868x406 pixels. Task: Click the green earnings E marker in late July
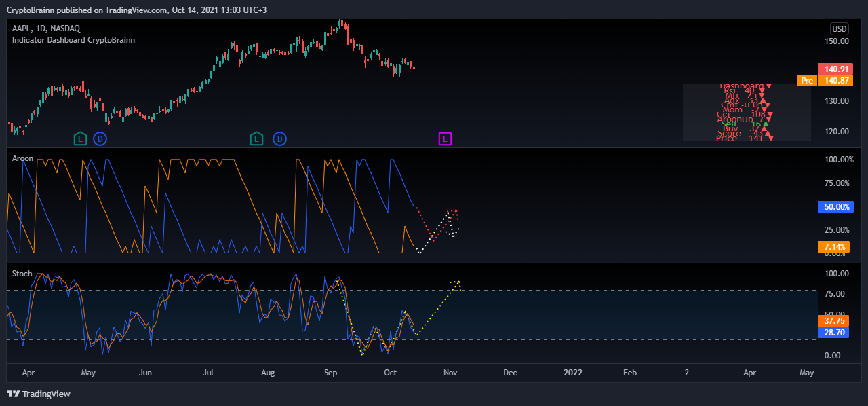pos(256,139)
